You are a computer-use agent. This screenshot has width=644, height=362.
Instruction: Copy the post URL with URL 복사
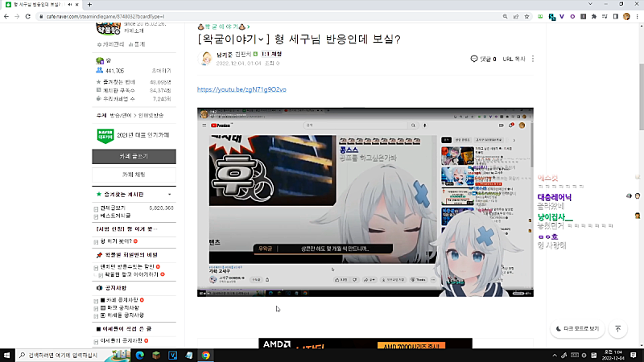[514, 59]
